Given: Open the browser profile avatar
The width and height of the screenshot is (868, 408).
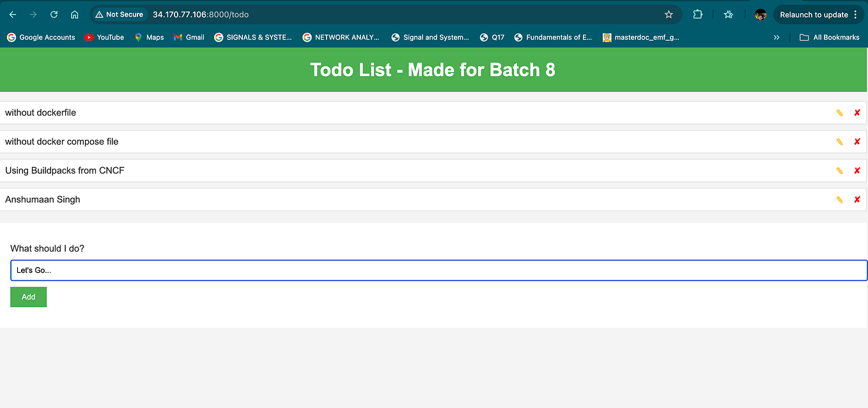Looking at the screenshot, I should 760,14.
